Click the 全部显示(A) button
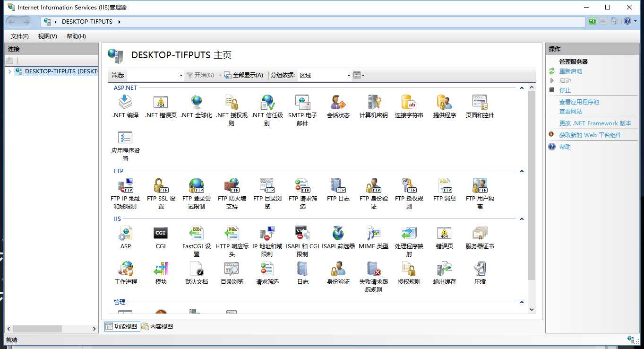This screenshot has height=349, width=644. [x=244, y=75]
